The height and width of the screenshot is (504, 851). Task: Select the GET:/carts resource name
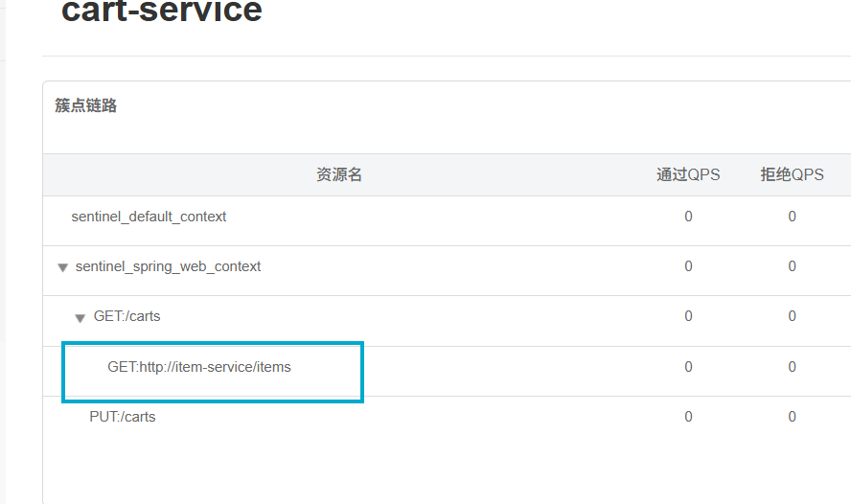click(x=127, y=316)
